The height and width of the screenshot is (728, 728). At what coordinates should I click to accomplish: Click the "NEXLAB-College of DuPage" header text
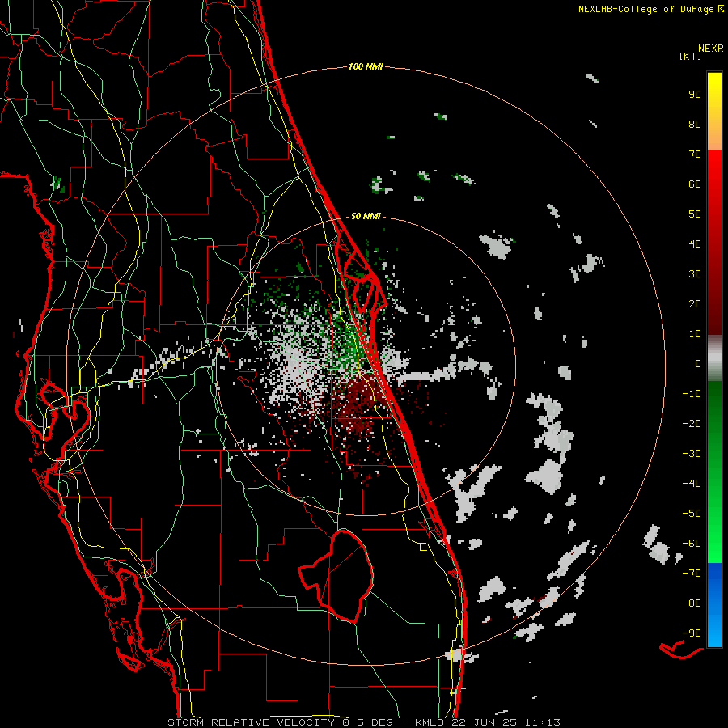[x=646, y=9]
